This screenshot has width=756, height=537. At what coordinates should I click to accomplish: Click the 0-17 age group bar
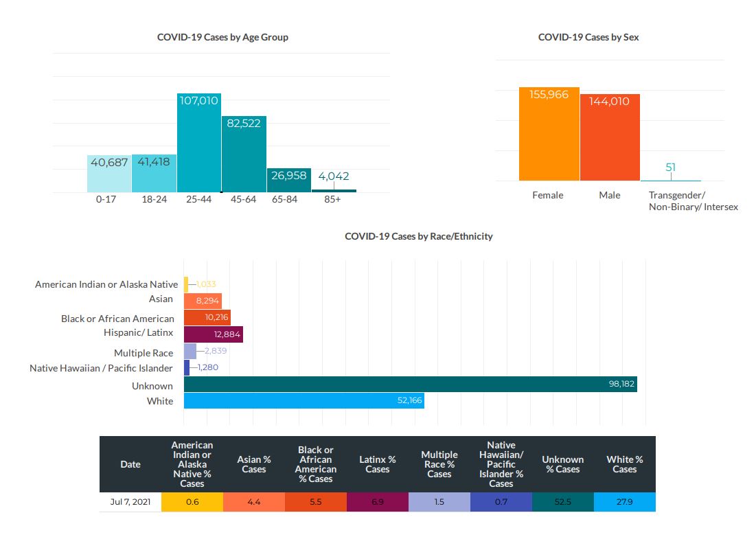point(108,174)
